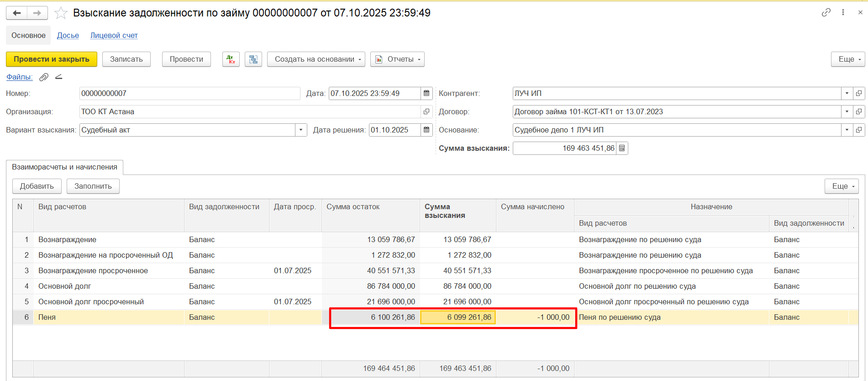Image resolution: width=868 pixels, height=381 pixels.
Task: Select cell '40 551 571,33' in Сумма остаток
Action: pos(371,270)
